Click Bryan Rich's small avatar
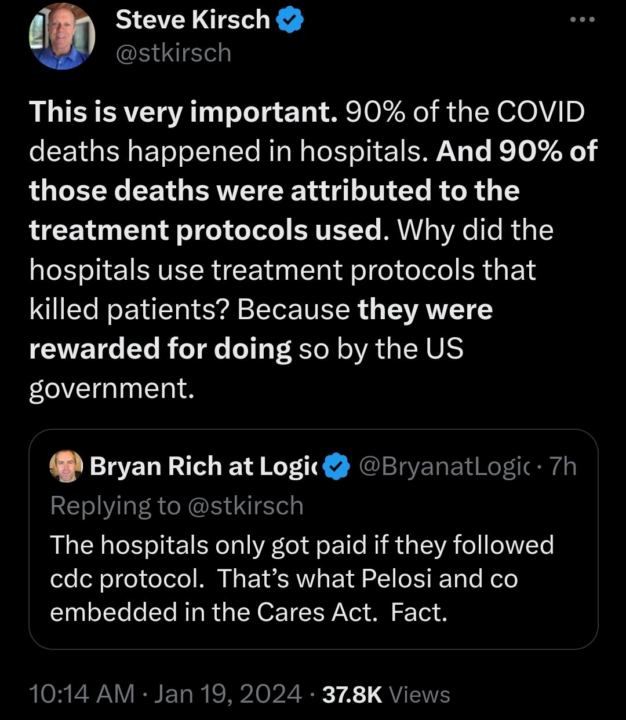 point(67,465)
